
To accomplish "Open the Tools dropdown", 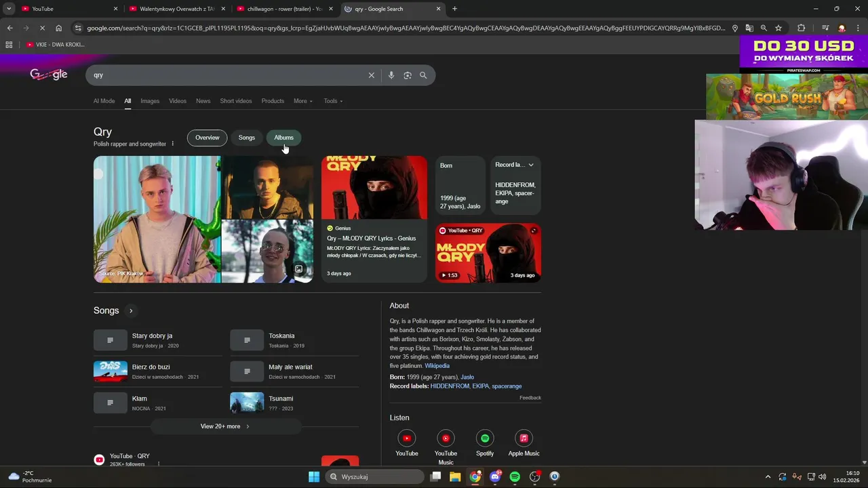I will [x=333, y=101].
